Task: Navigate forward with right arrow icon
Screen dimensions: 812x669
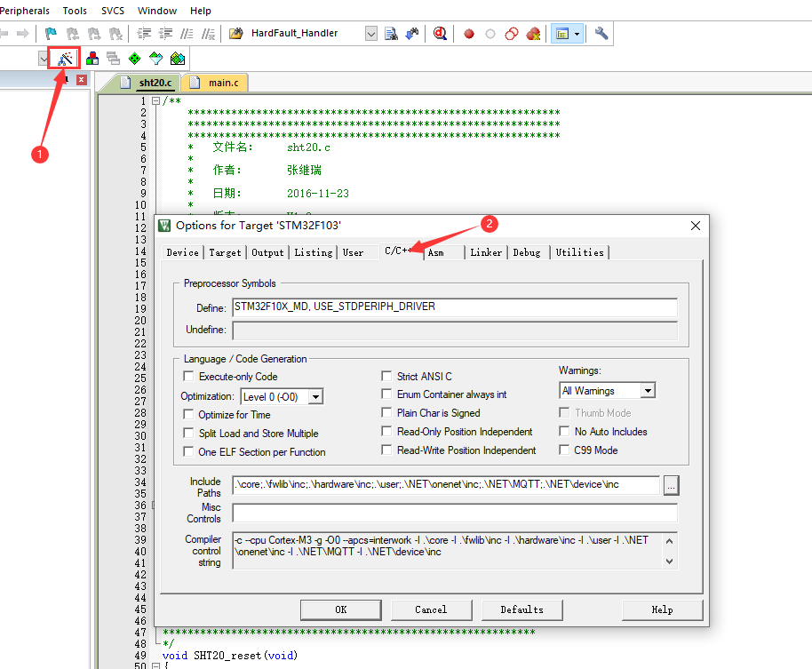Action: click(22, 34)
